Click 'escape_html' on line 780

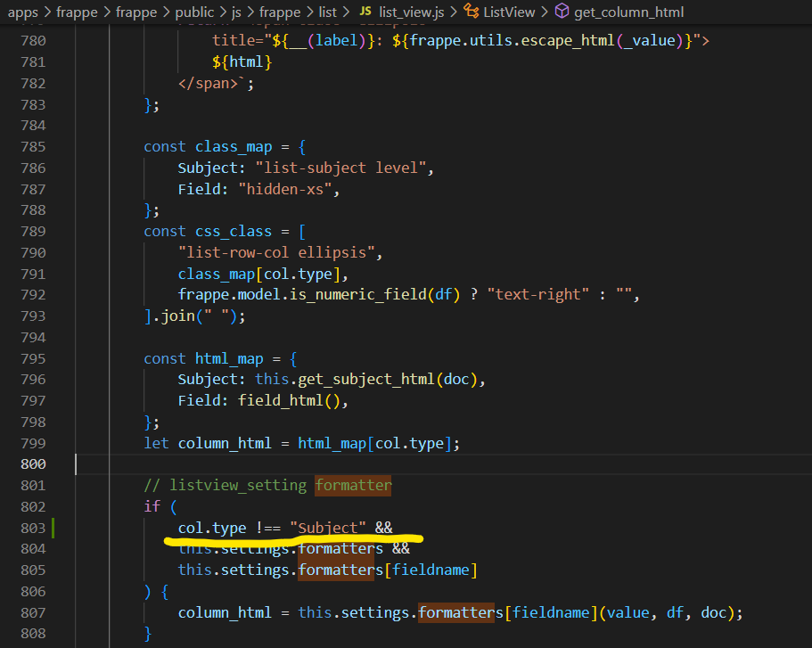click(568, 41)
